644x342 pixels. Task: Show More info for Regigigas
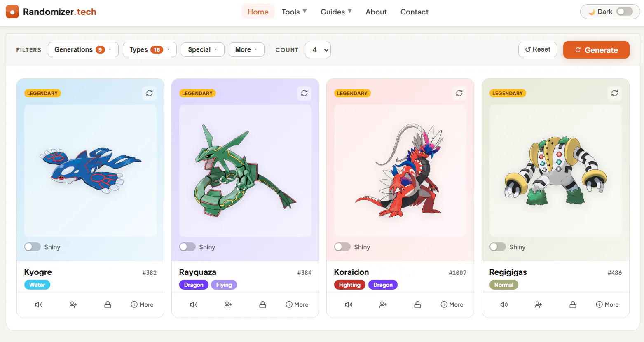[x=607, y=305]
